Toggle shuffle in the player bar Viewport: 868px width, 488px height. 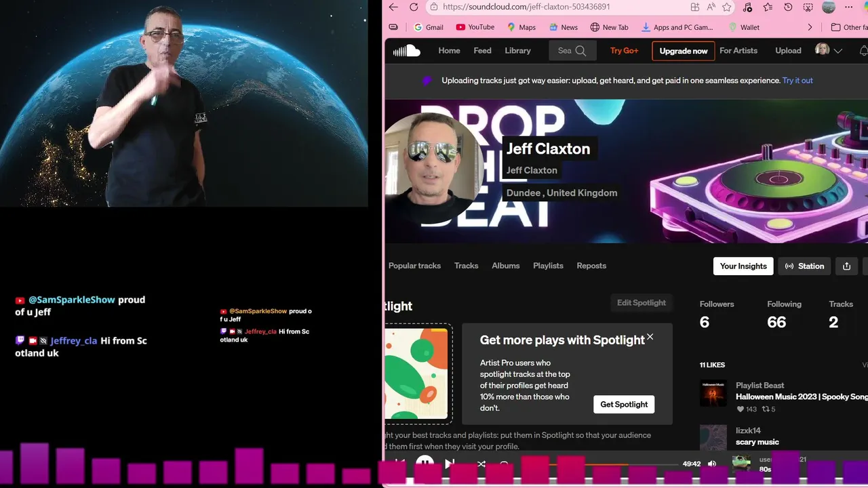click(481, 464)
